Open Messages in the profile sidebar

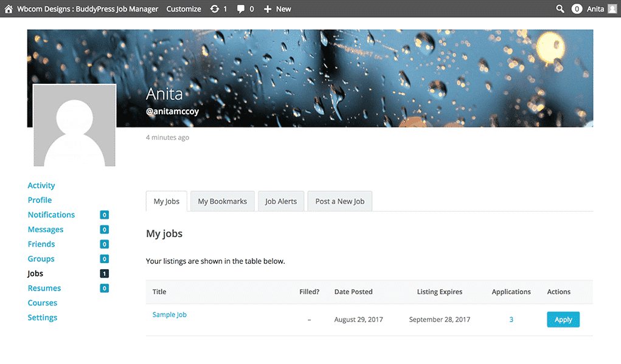click(x=46, y=229)
